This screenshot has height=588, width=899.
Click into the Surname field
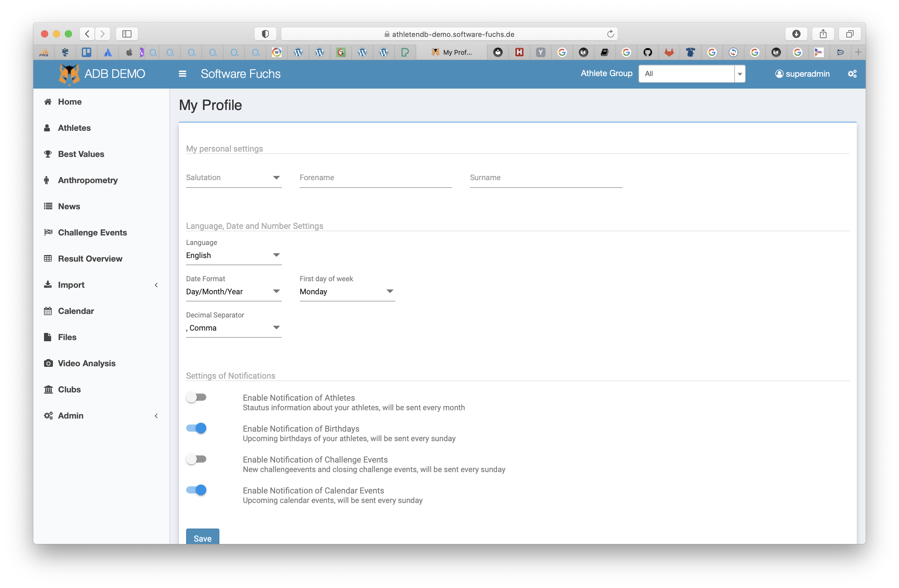pyautogui.click(x=546, y=177)
